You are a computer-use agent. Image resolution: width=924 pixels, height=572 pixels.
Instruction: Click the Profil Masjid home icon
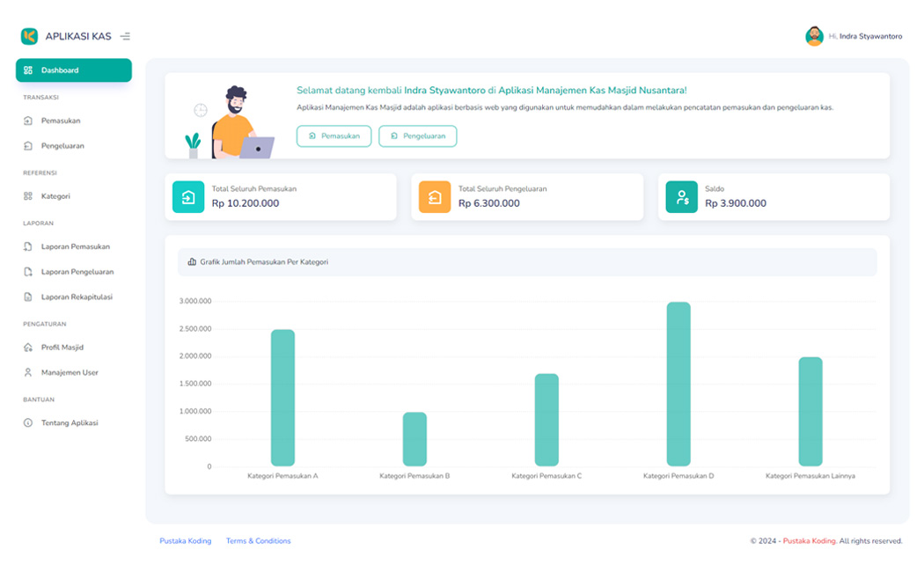pos(28,348)
